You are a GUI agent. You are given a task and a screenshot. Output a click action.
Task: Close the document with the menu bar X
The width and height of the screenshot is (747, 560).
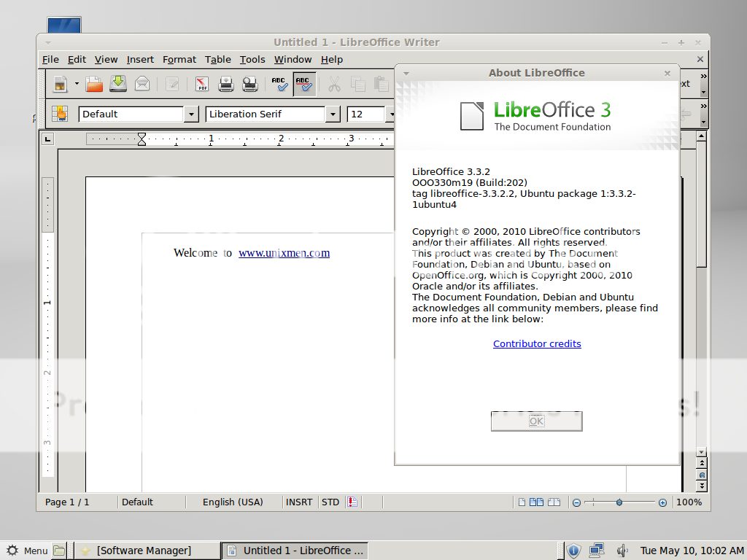(700, 59)
